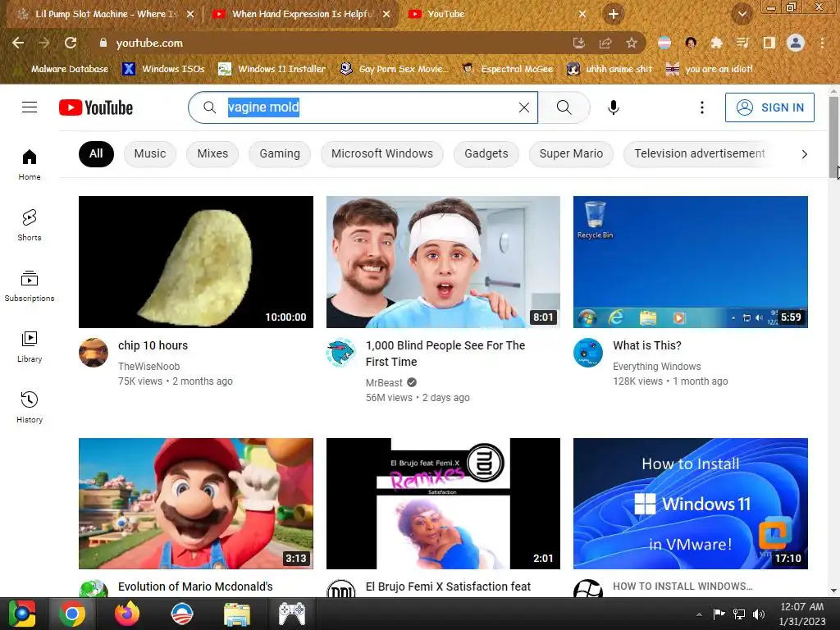The width and height of the screenshot is (840, 630).
Task: Open the file explorer icon in the taskbar
Action: point(236,614)
